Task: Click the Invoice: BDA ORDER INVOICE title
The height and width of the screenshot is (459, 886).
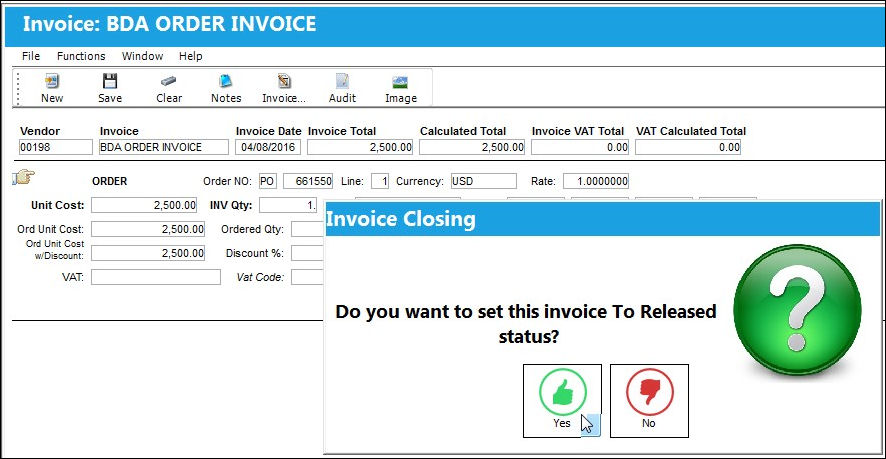Action: coord(170,24)
